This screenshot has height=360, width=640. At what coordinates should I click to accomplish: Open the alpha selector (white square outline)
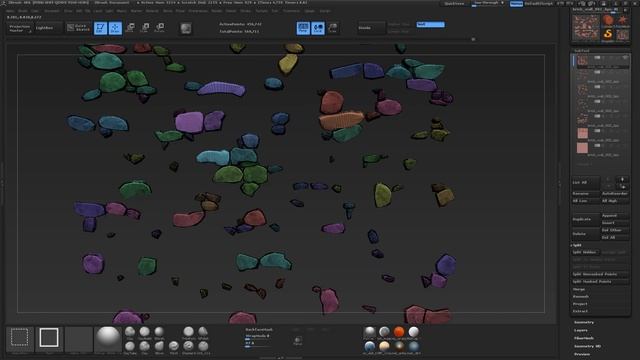click(x=49, y=338)
